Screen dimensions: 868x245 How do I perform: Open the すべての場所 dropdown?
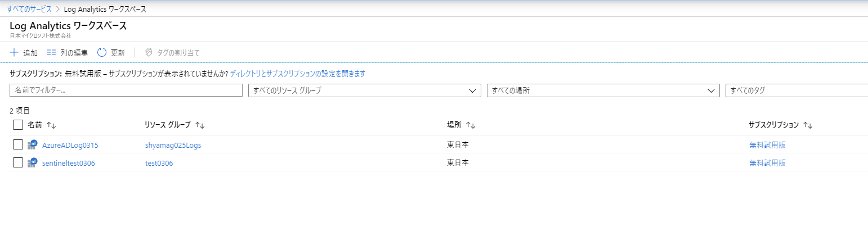[603, 90]
